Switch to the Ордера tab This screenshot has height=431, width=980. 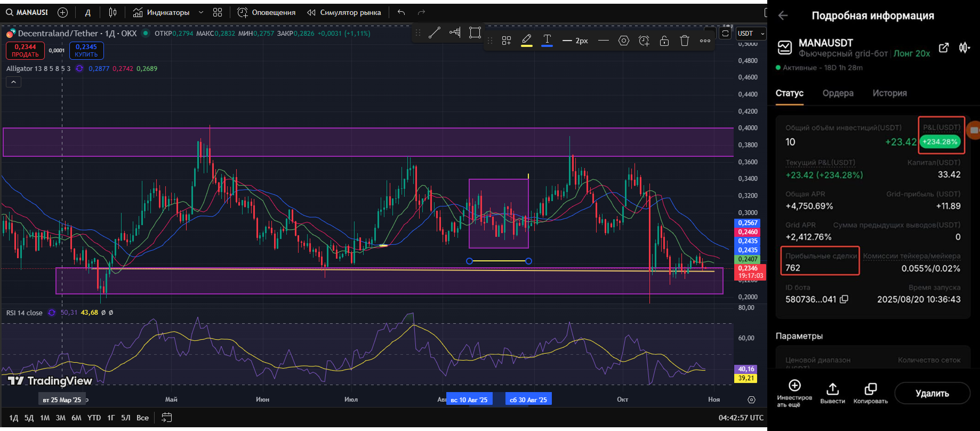(838, 93)
